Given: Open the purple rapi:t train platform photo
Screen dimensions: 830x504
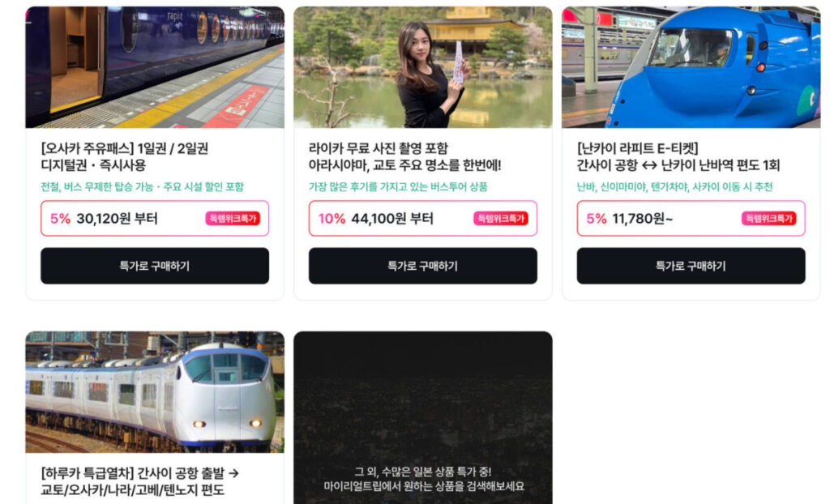Looking at the screenshot, I should pyautogui.click(x=155, y=67).
